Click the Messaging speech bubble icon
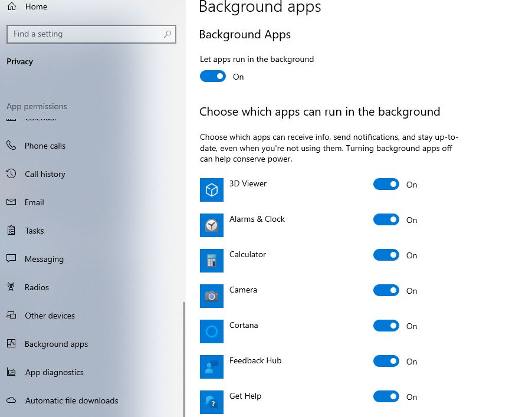 pos(11,258)
